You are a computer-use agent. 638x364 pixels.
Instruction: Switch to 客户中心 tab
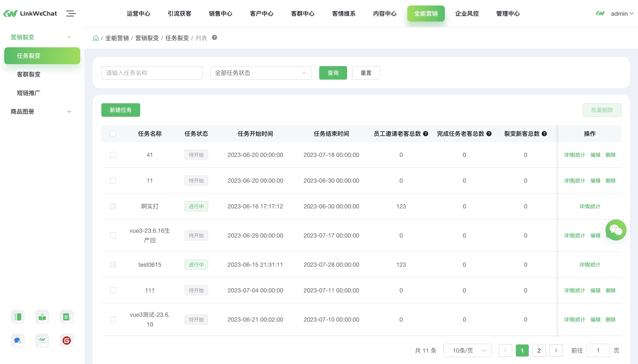tap(262, 14)
